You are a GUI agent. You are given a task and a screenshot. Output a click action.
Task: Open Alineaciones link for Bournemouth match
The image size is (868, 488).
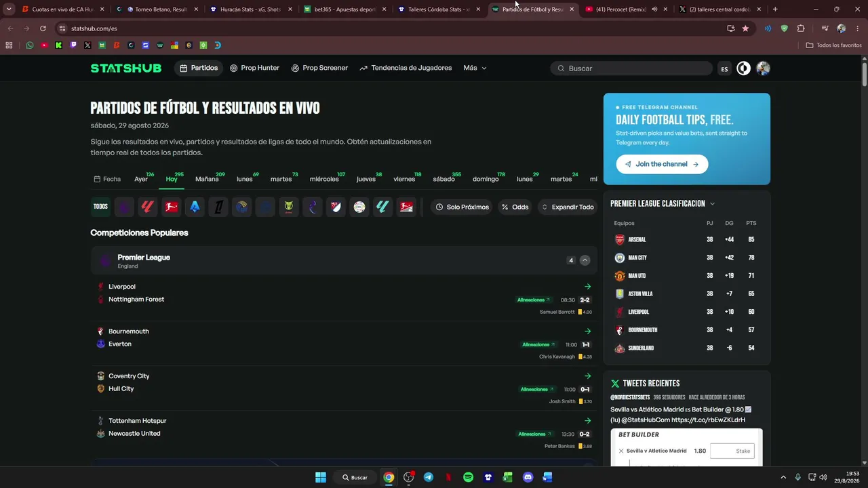click(x=538, y=344)
